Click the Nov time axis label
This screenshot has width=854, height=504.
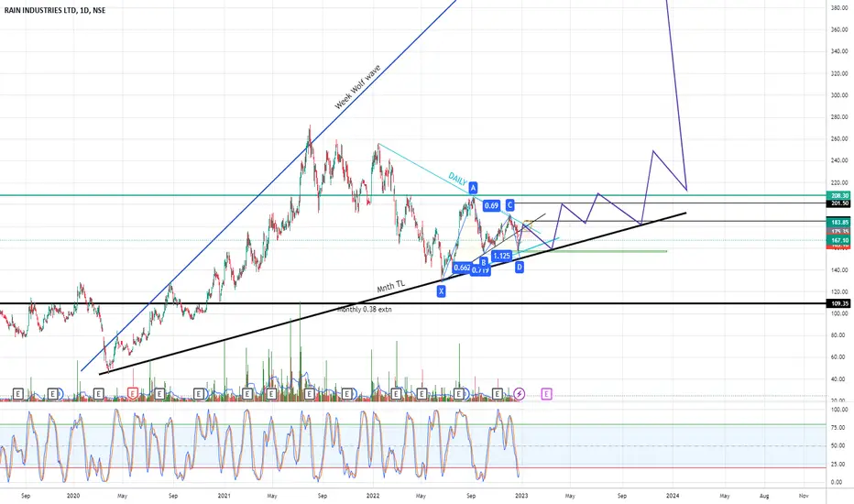(804, 496)
